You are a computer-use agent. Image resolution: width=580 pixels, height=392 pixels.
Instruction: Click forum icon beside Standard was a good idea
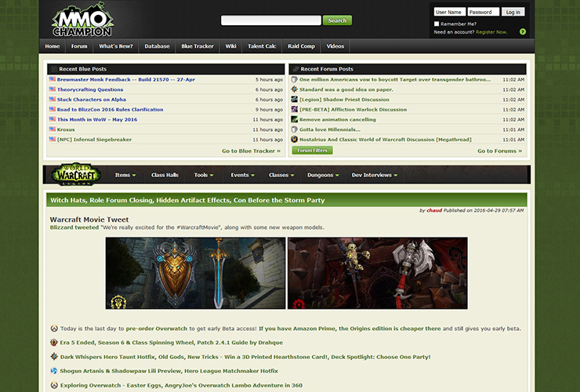295,89
